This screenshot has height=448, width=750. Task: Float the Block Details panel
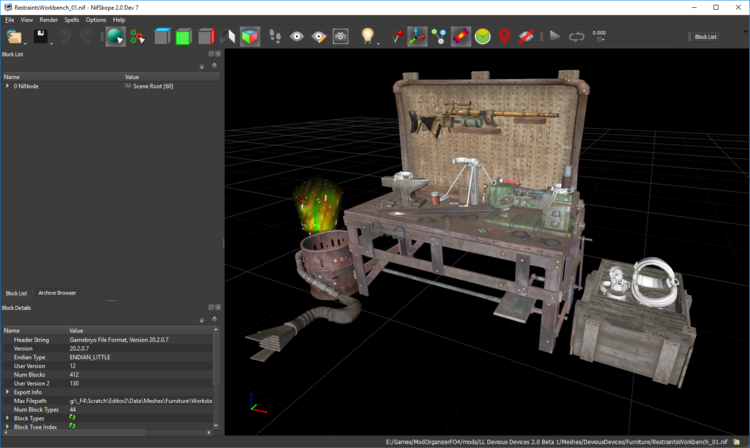pos(211,307)
